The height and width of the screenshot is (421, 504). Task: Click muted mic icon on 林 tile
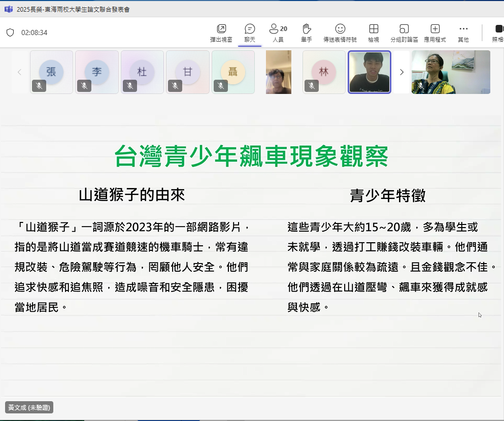312,86
